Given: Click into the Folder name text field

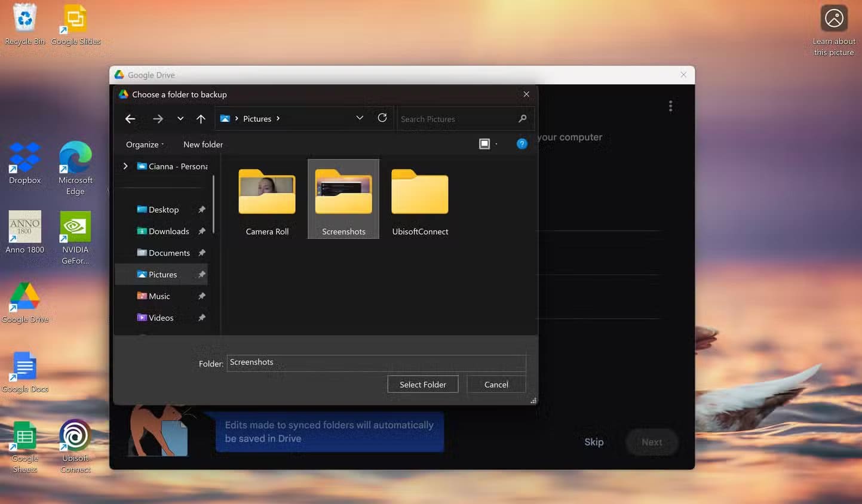Looking at the screenshot, I should click(x=376, y=362).
